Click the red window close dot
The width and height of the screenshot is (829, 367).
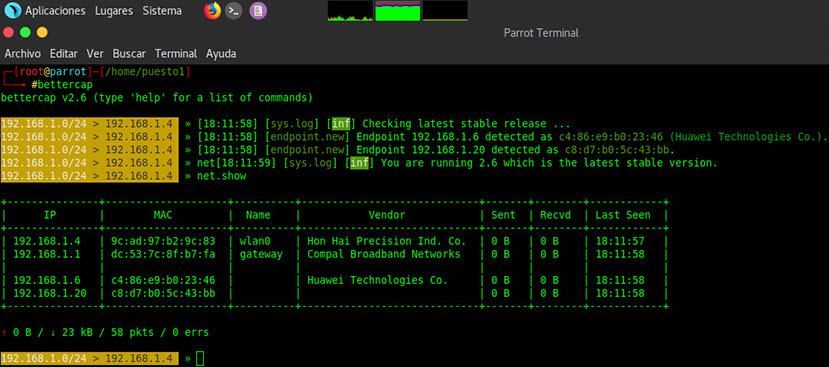pos(8,32)
